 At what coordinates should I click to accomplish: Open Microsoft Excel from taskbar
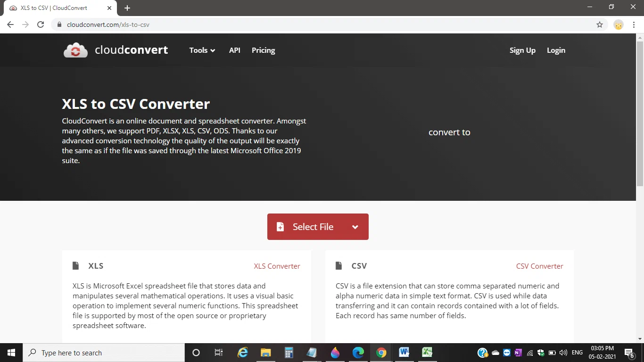[427, 353]
